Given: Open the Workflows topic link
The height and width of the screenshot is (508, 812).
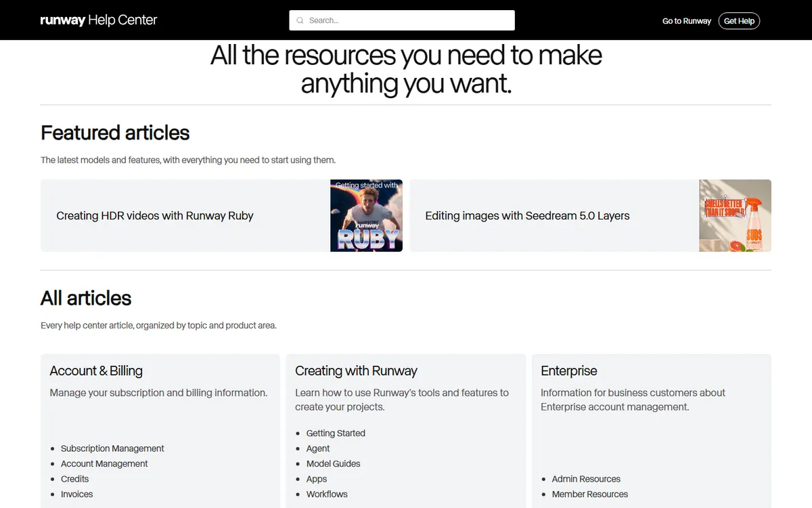Looking at the screenshot, I should [327, 494].
